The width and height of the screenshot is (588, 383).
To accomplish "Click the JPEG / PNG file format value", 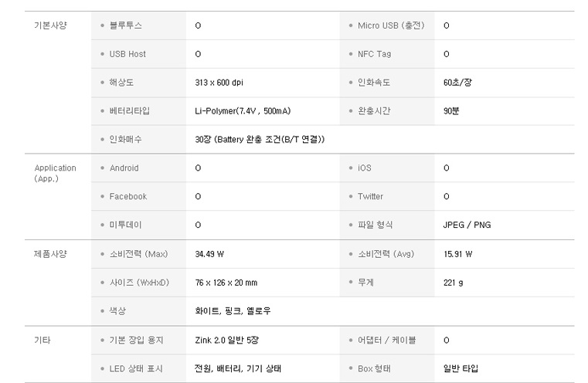I will pyautogui.click(x=467, y=225).
